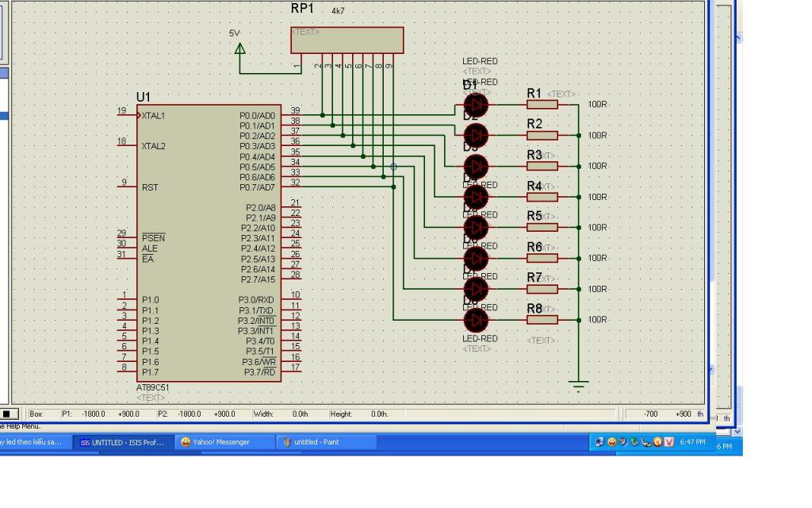Click the RST pin 9 on U1
This screenshot has width=812, height=508.
(x=127, y=187)
